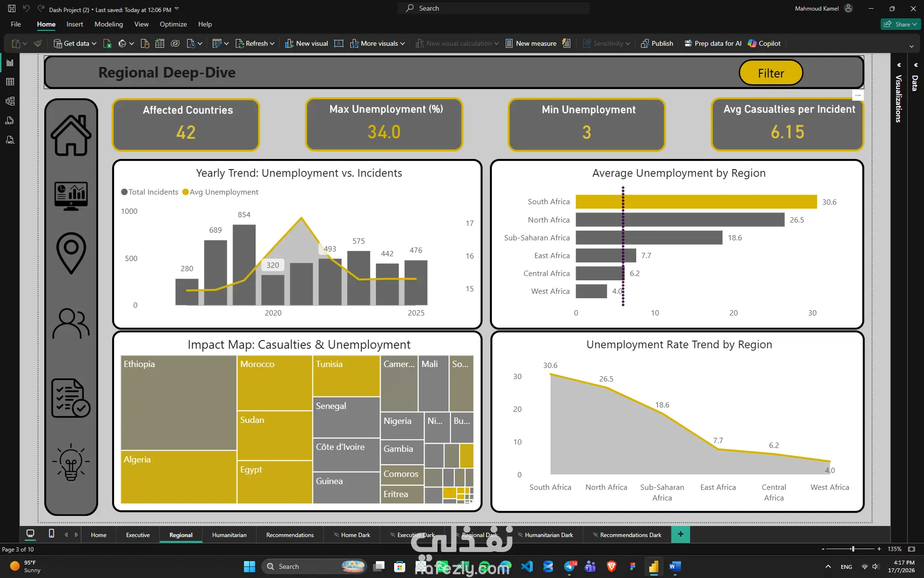
Task: Click the Format painter brush icon
Action: pyautogui.click(x=38, y=43)
